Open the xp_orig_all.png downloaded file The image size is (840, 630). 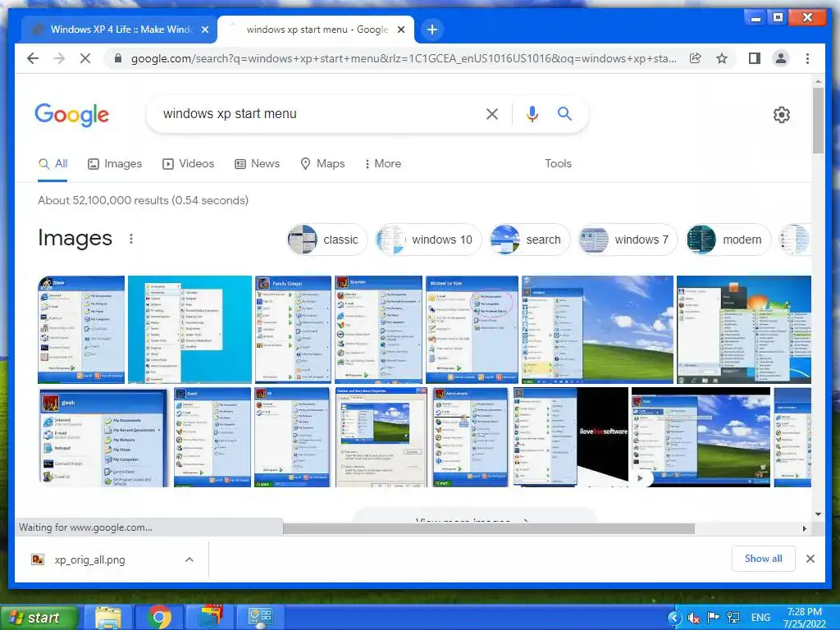(x=89, y=559)
